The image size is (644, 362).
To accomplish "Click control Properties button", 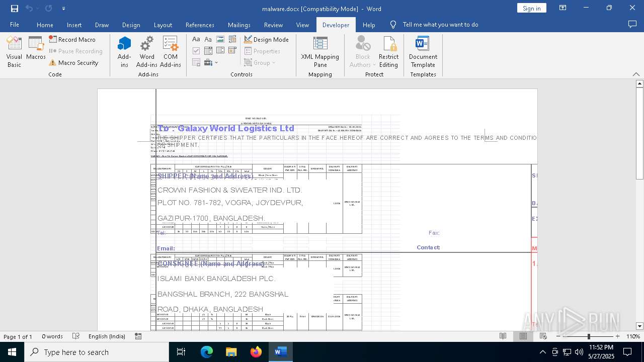I will pyautogui.click(x=262, y=51).
